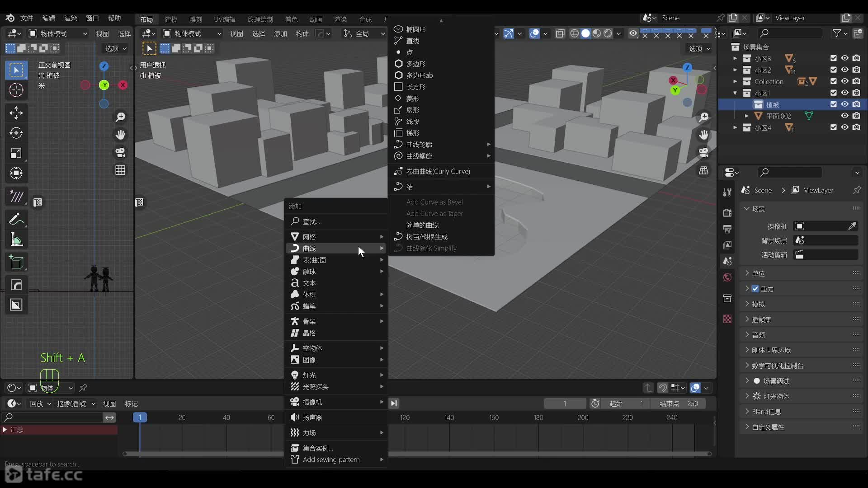This screenshot has height=488, width=868.
Task: Click the jump to last frame button
Action: [x=394, y=404]
